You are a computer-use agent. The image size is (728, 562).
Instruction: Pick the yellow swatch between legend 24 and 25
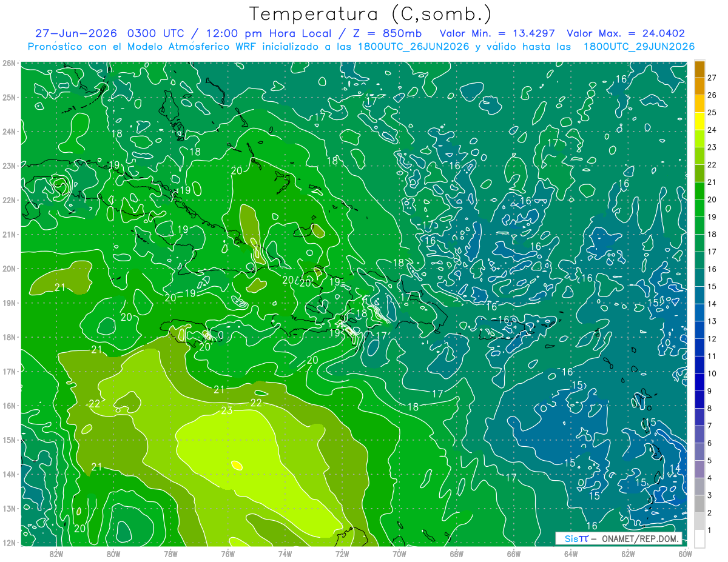tap(699, 121)
